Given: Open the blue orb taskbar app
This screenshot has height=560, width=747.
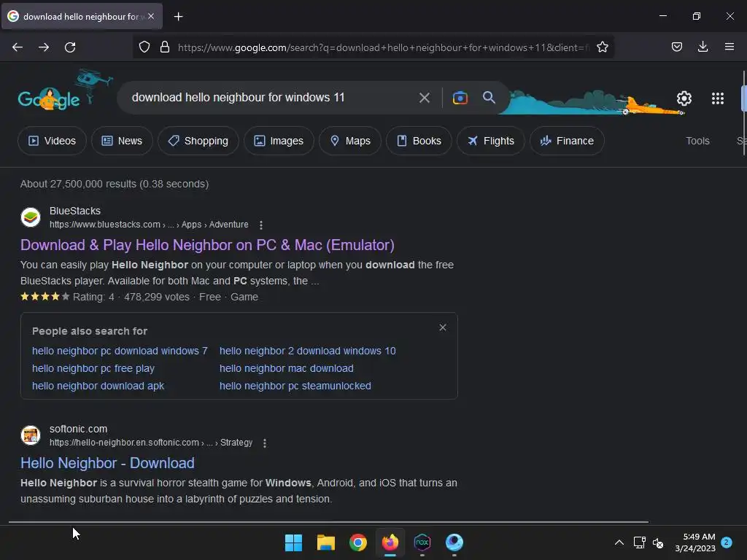Looking at the screenshot, I should (454, 542).
